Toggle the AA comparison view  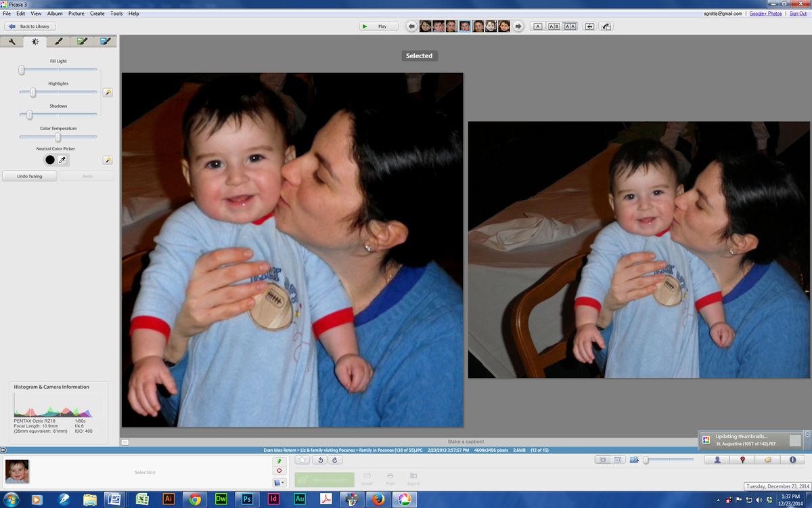point(570,26)
